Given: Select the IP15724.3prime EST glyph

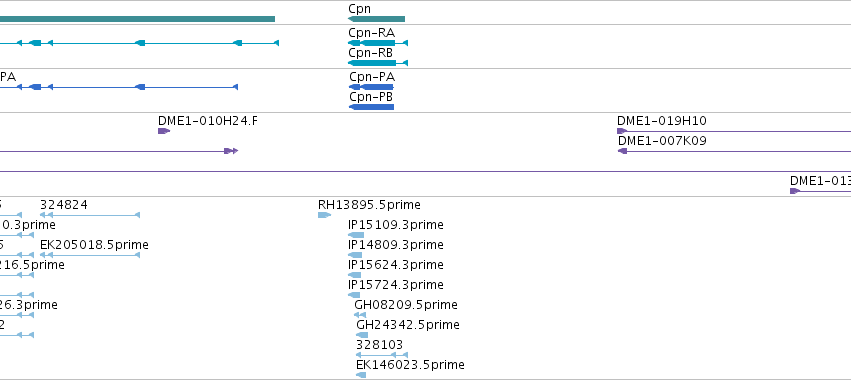Looking at the screenshot, I should 354,295.
